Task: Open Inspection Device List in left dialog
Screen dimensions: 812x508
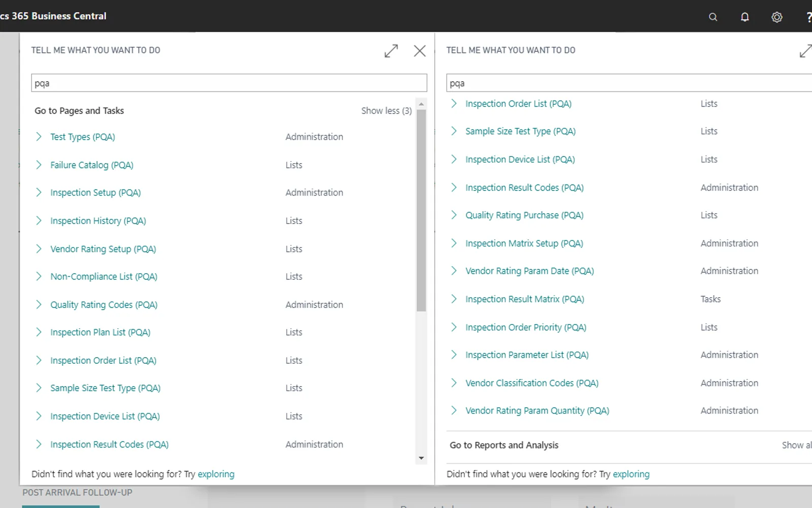Action: (105, 417)
